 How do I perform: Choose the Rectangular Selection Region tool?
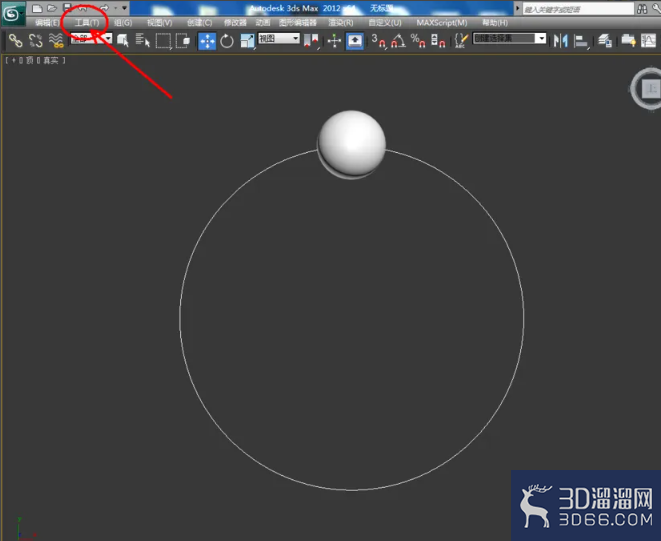tap(163, 41)
